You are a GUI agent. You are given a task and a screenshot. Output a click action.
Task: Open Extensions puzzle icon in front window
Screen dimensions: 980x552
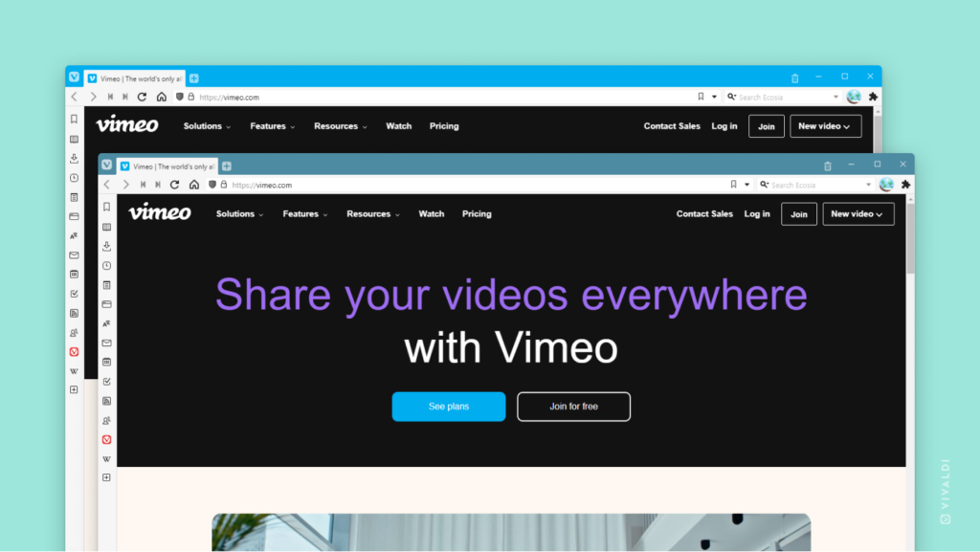[x=905, y=185]
